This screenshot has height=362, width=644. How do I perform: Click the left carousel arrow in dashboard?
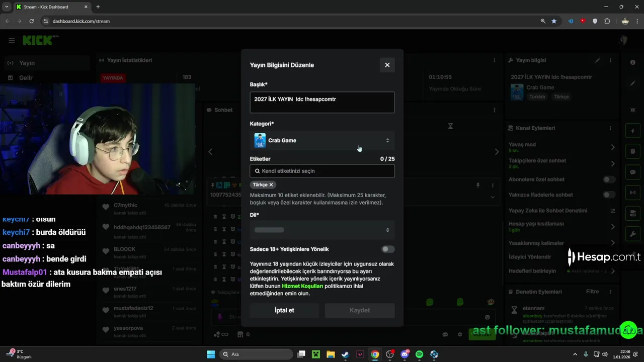(210, 151)
